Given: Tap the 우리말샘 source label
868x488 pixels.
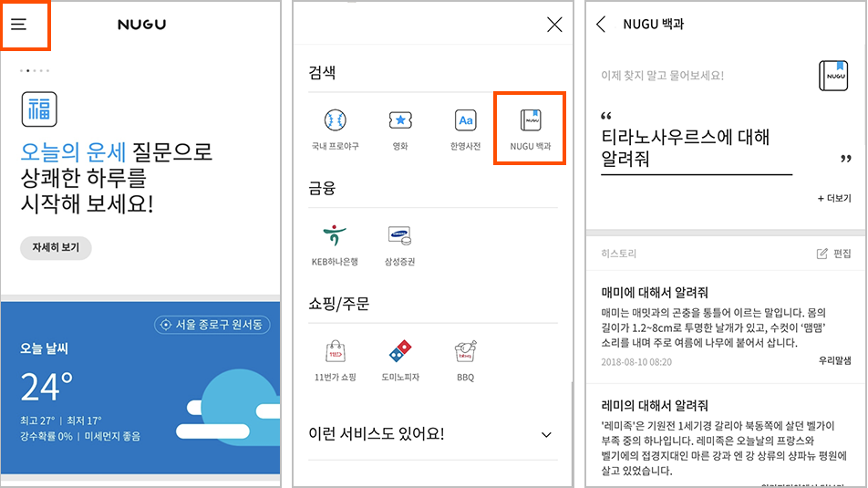Looking at the screenshot, I should click(x=835, y=360).
